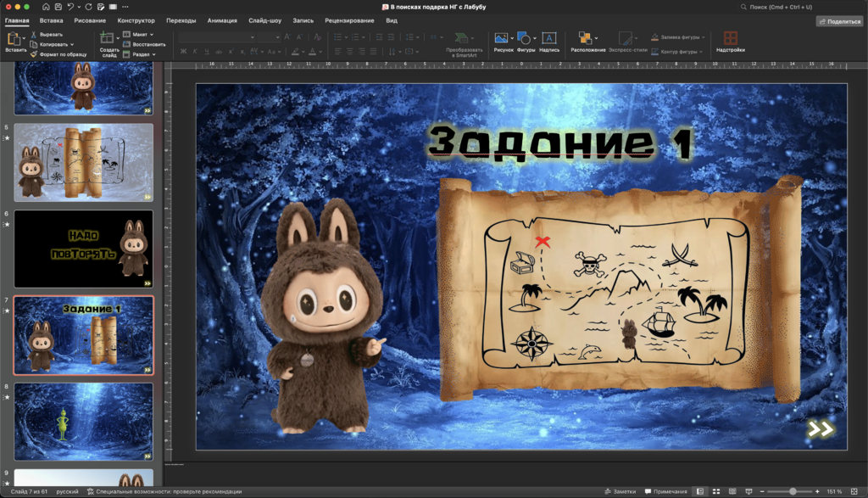Activate Формат по образцу format painter
Image resolution: width=868 pixels, height=498 pixels.
point(58,54)
